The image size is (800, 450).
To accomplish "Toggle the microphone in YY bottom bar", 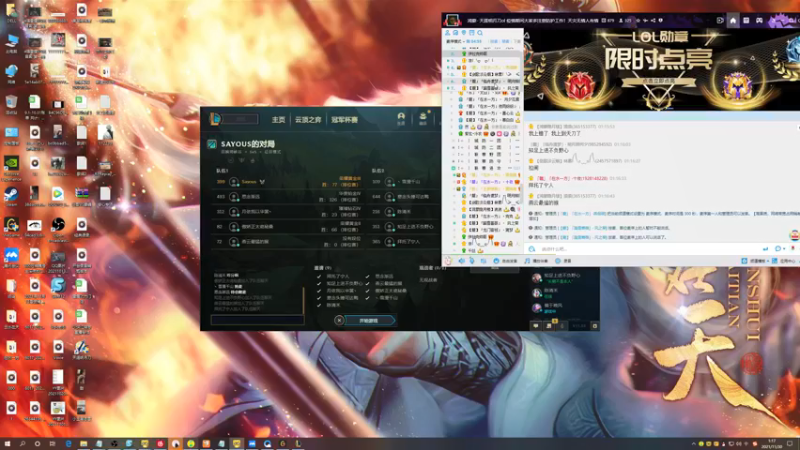I will (472, 261).
